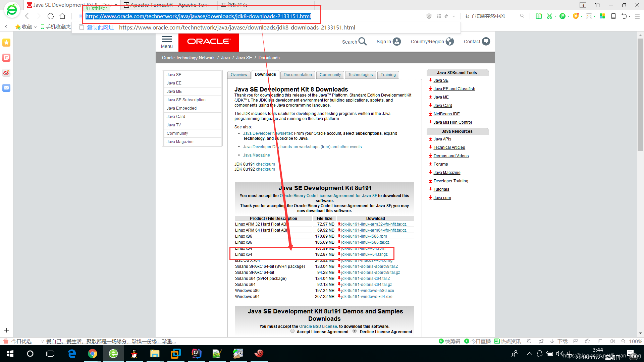
Task: Click the downloads arrow icon next to jdk-8u191-linux-x64.tar.gz
Action: (x=338, y=254)
